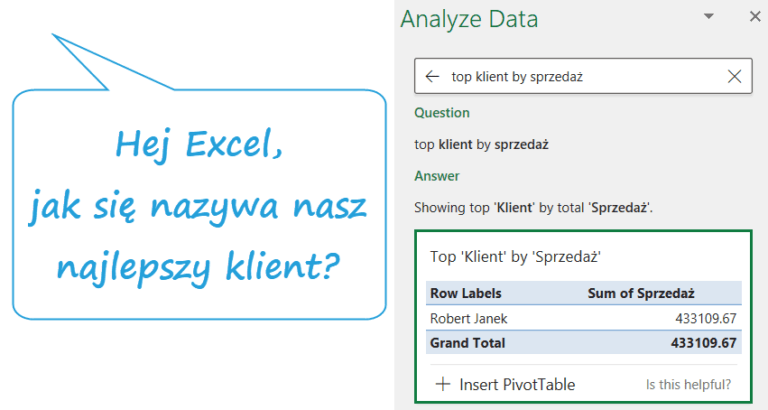Click the green 'Question' heading
This screenshot has height=410, width=768.
[441, 113]
